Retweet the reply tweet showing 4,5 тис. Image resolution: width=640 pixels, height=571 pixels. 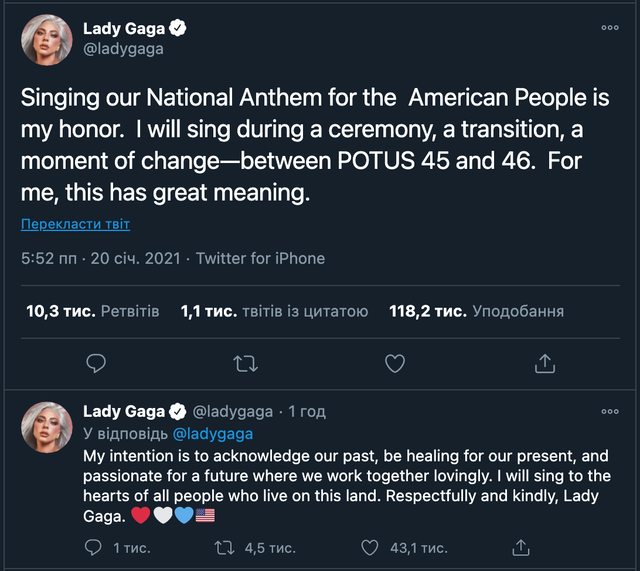226,547
